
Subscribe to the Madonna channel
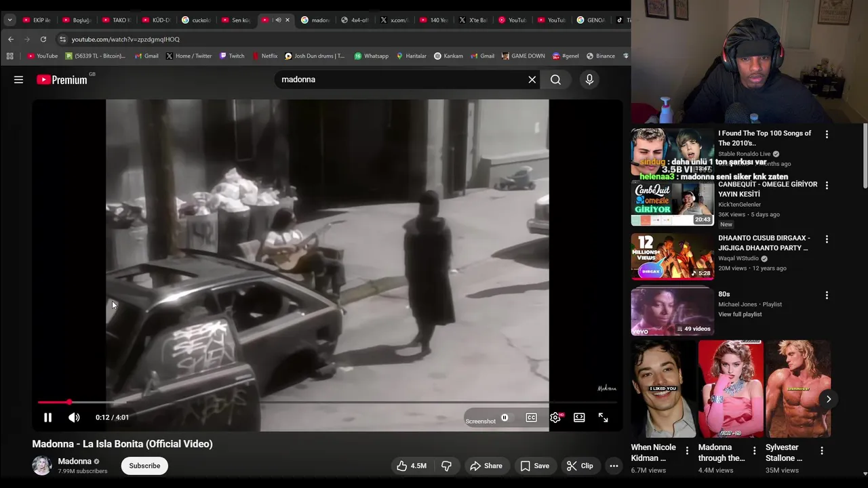[x=144, y=466]
